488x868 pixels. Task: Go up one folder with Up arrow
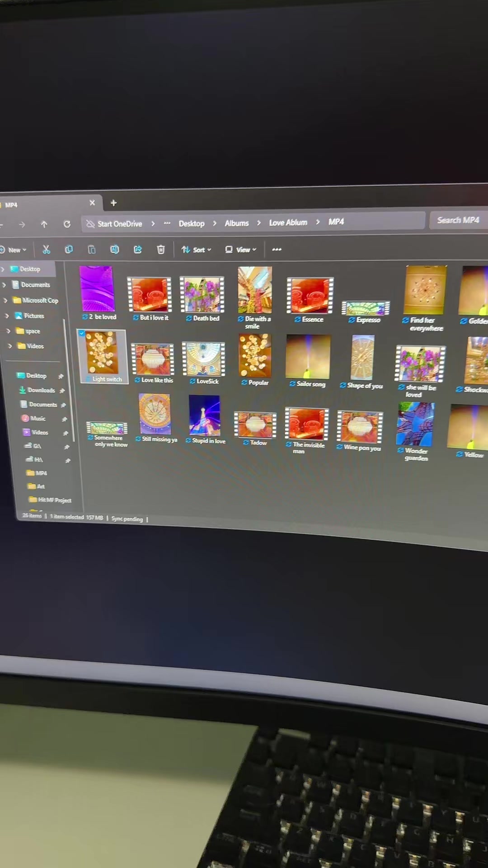point(44,224)
